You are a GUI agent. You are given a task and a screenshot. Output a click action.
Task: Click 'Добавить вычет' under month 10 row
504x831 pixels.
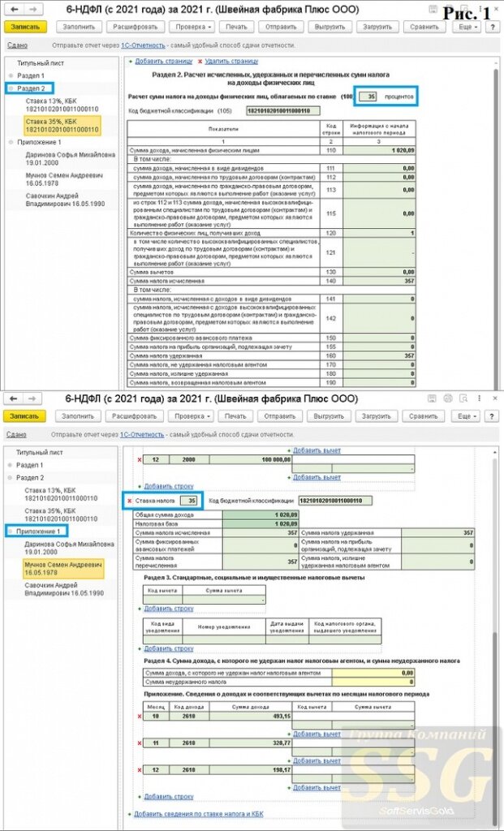[317, 734]
